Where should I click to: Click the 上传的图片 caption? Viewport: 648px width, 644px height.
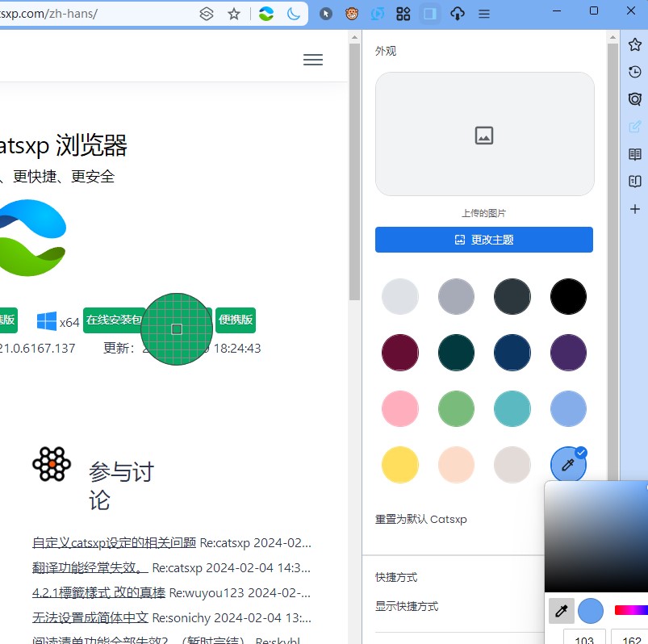point(484,213)
